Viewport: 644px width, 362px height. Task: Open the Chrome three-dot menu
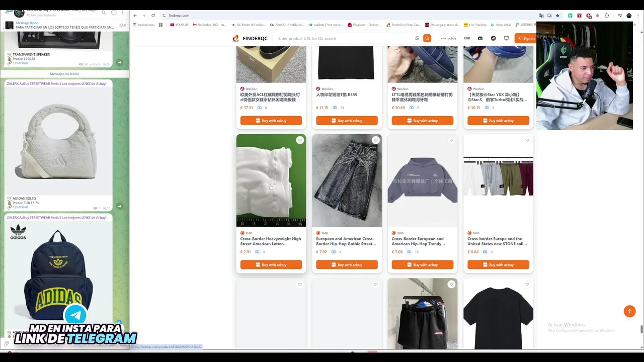[x=637, y=16]
